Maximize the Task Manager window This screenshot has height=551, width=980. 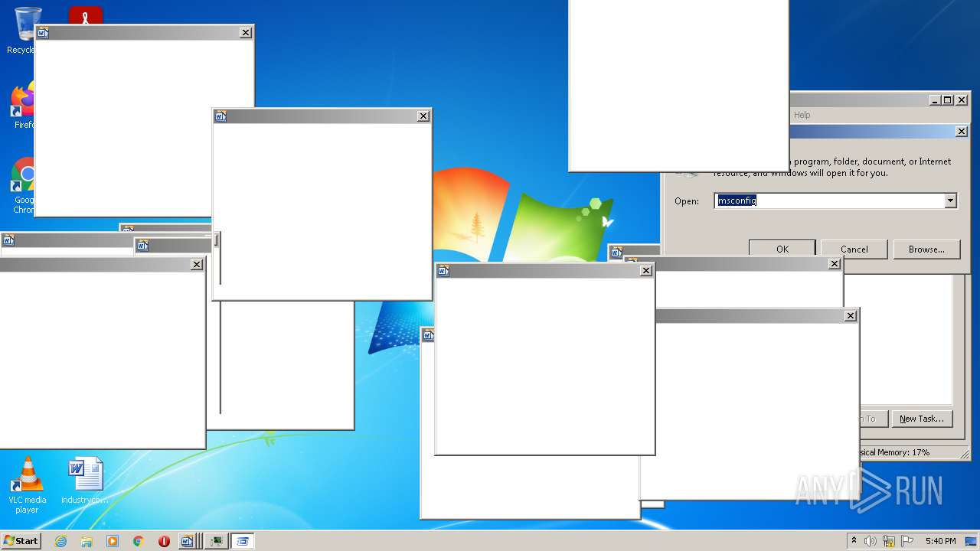pyautogui.click(x=948, y=100)
